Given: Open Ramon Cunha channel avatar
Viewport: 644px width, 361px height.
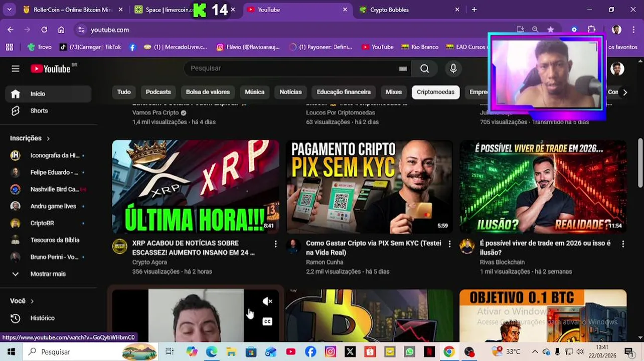Looking at the screenshot, I should [x=293, y=246].
